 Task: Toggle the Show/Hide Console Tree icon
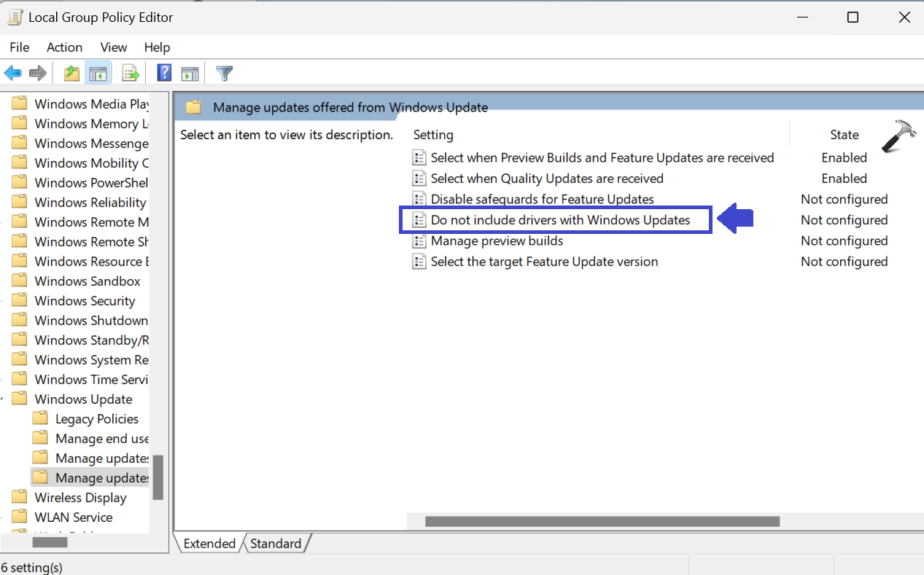(98, 73)
